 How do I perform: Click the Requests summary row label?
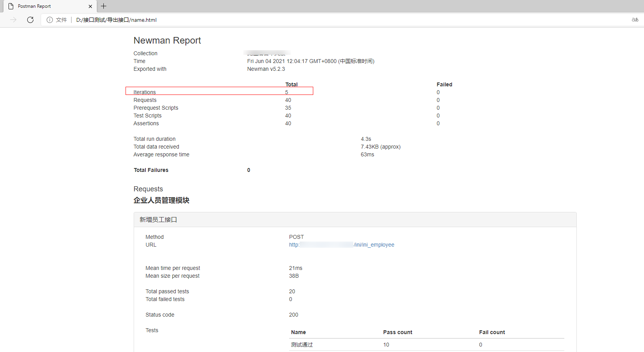[x=145, y=100]
